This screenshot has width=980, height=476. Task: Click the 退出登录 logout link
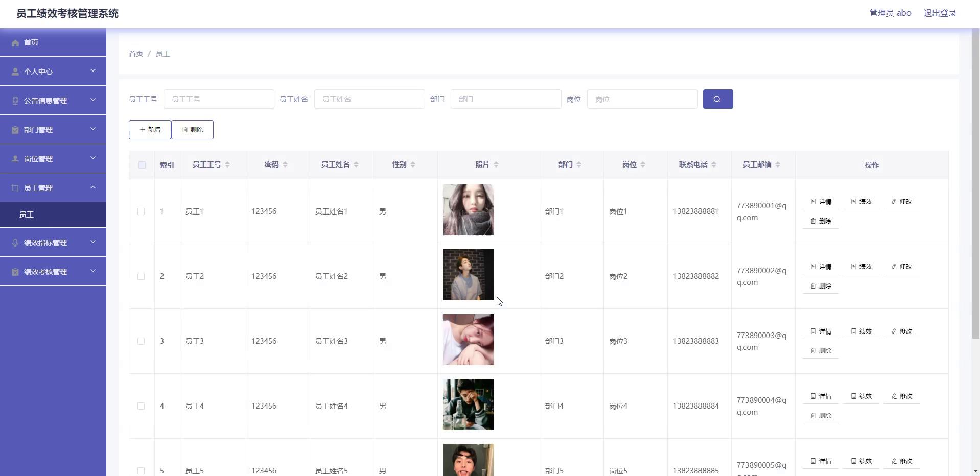[940, 13]
